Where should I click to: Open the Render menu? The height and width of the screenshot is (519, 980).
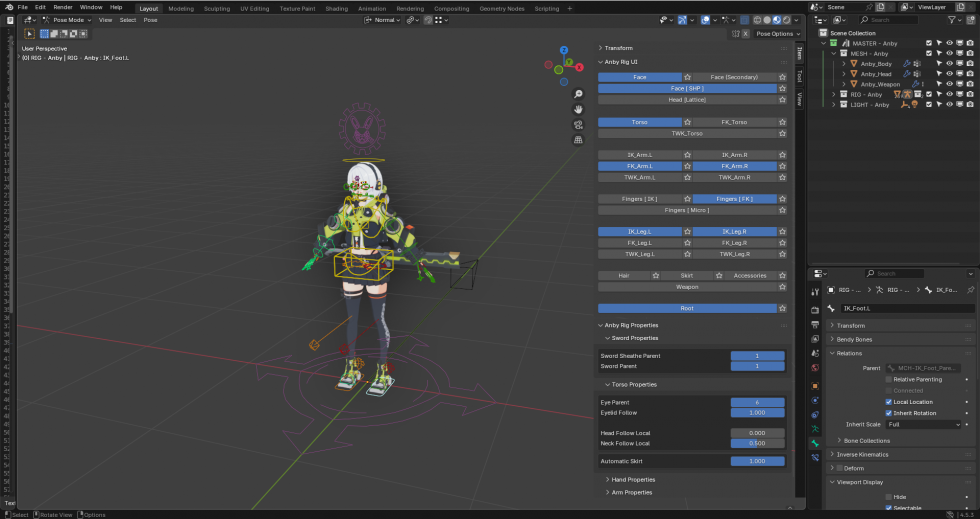point(63,7)
